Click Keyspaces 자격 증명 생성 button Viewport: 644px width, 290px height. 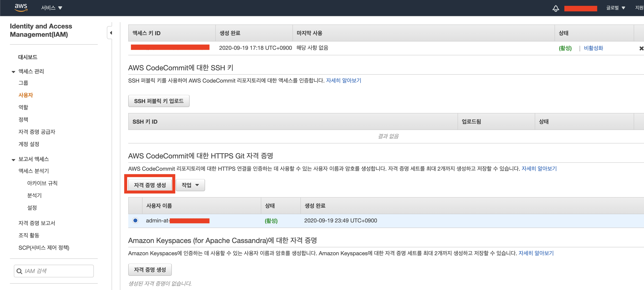coord(150,269)
